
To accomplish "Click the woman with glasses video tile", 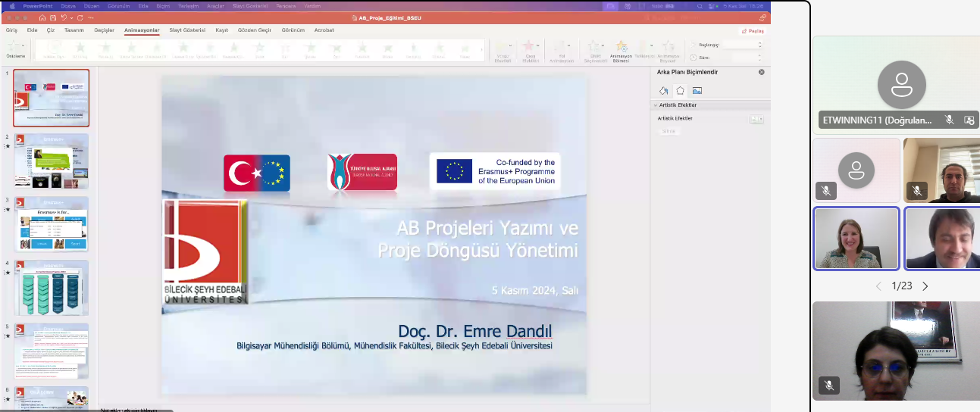I will pyautogui.click(x=896, y=351).
